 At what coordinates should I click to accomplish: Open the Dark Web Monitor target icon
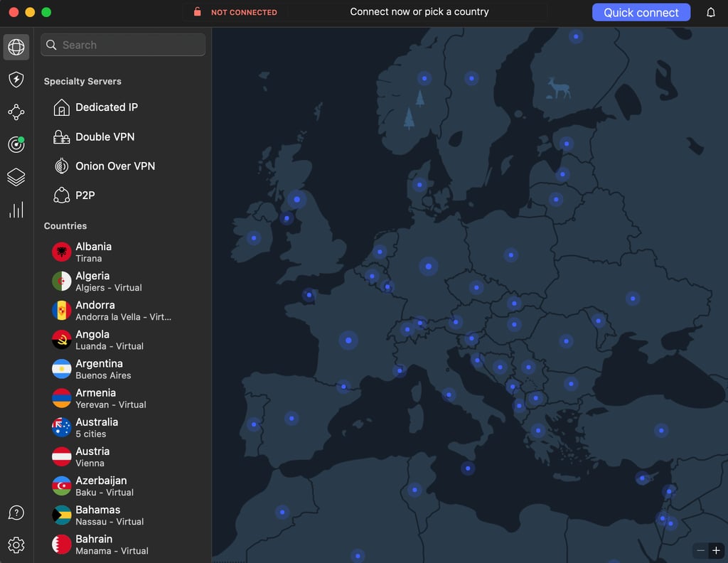click(x=16, y=144)
